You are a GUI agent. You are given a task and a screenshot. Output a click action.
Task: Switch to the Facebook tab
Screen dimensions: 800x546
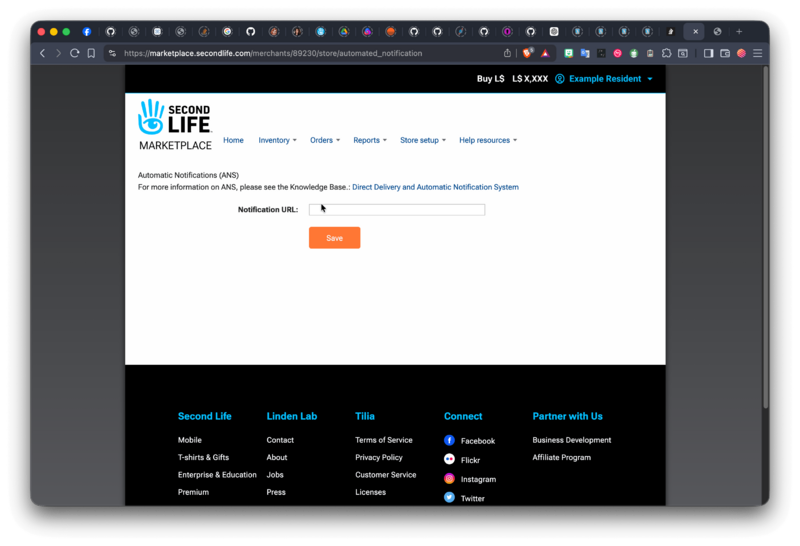click(x=87, y=32)
